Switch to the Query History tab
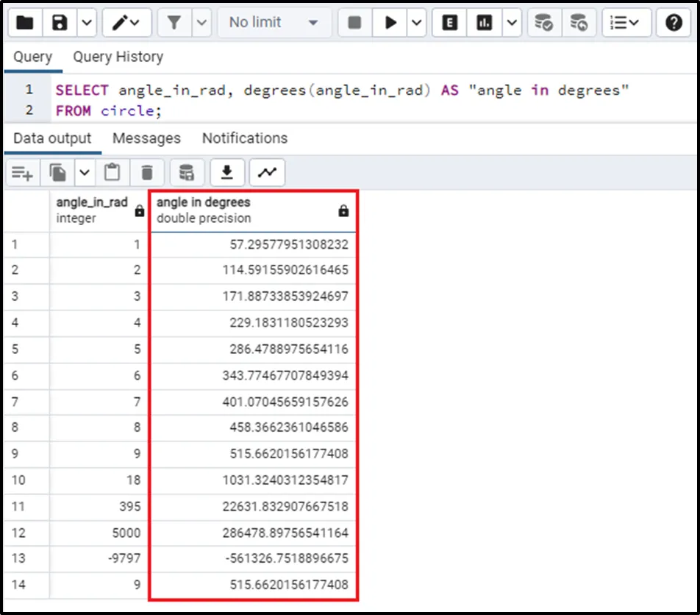Screen dimensions: 700x615 (118, 57)
